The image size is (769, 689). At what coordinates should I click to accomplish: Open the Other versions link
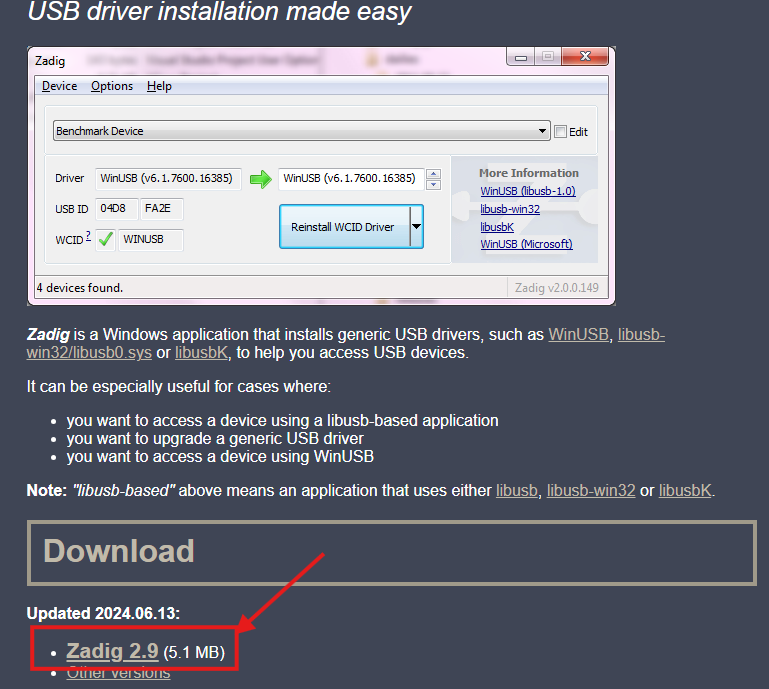point(118,673)
